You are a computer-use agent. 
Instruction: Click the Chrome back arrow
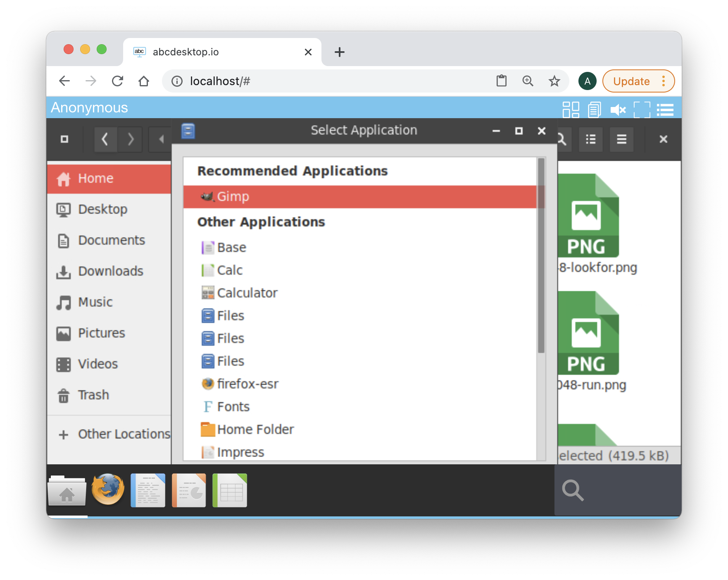click(64, 81)
